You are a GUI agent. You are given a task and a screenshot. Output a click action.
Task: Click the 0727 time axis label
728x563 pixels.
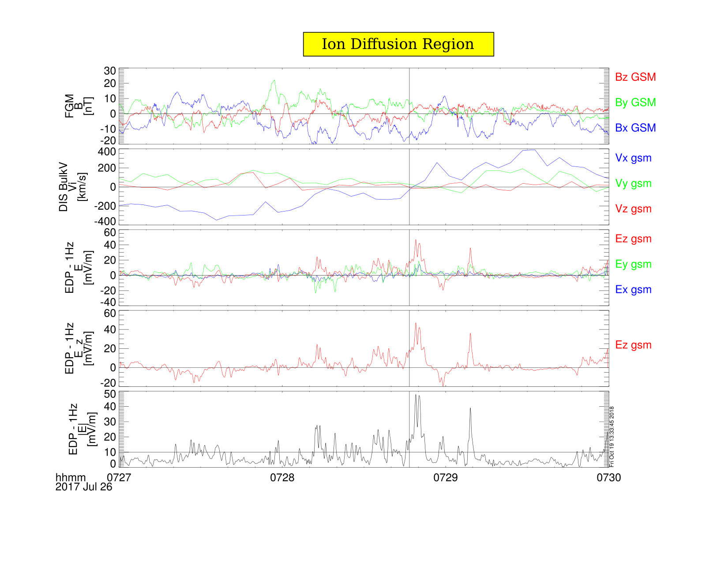click(x=119, y=477)
